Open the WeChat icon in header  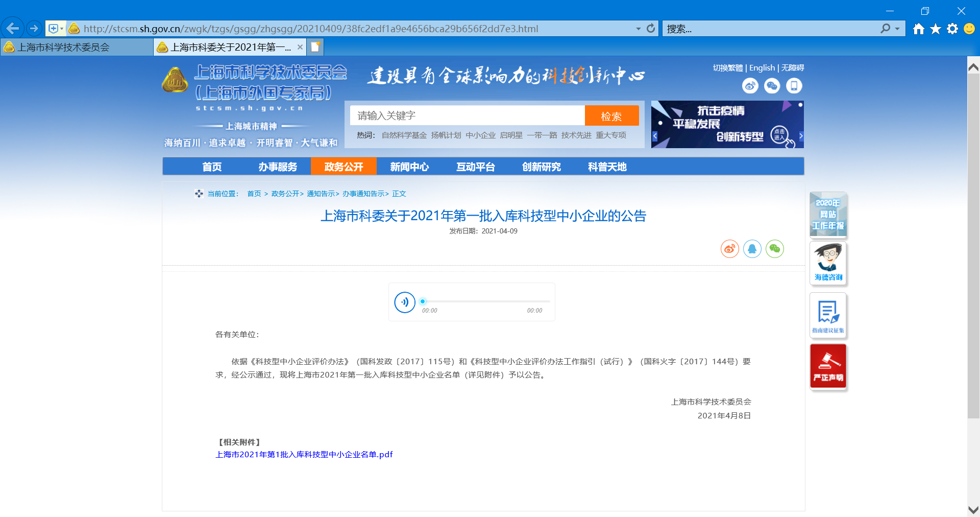(x=772, y=86)
